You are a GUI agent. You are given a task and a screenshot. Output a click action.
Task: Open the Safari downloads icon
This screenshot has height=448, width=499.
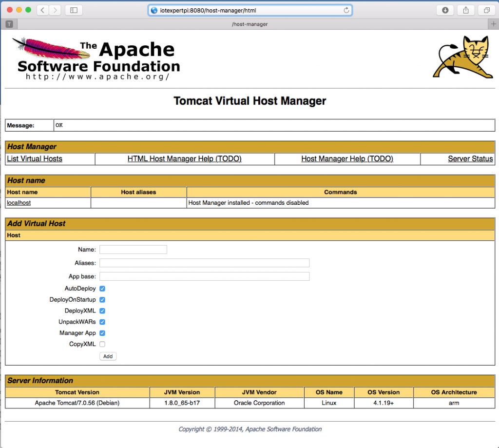coord(445,10)
